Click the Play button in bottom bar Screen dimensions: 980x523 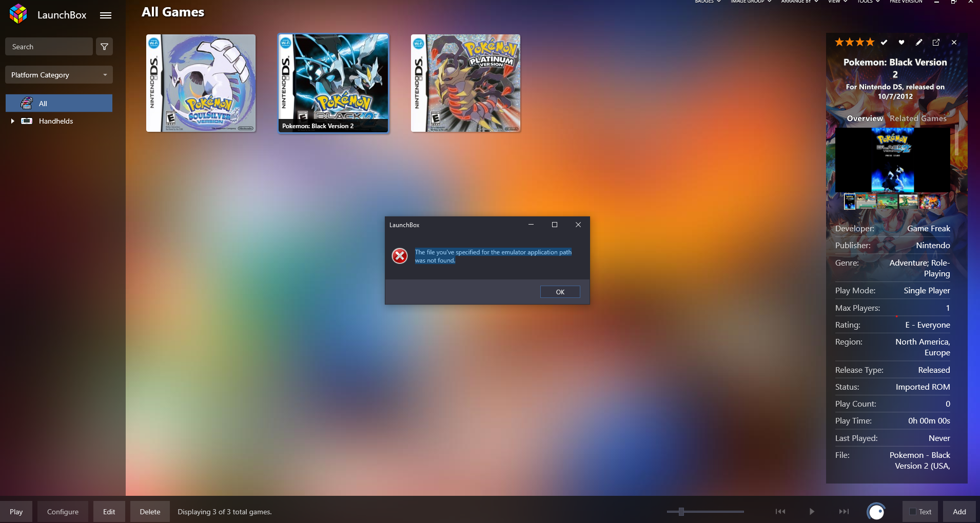pyautogui.click(x=16, y=512)
